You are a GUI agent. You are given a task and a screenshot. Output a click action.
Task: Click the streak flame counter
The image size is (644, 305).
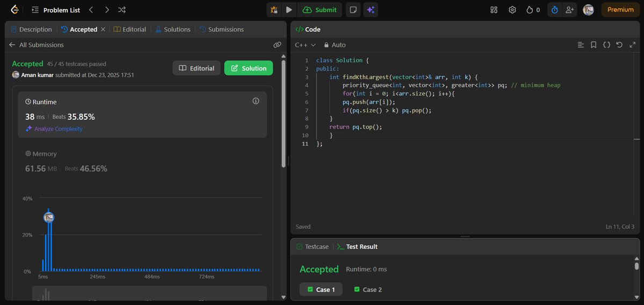(x=533, y=10)
